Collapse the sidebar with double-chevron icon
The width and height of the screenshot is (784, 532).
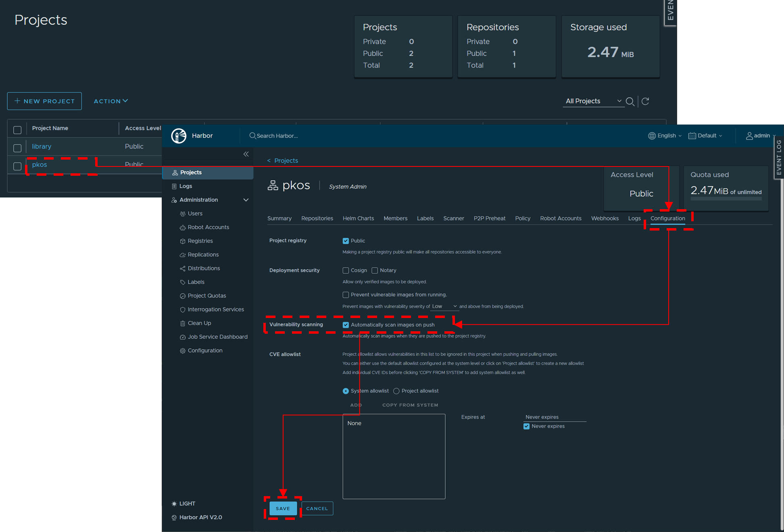[246, 154]
